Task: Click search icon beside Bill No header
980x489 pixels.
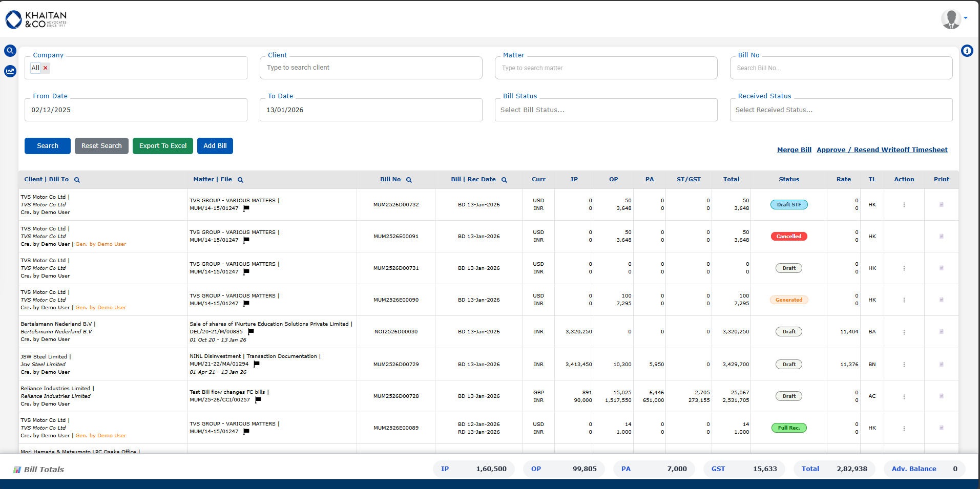Action: [409, 180]
